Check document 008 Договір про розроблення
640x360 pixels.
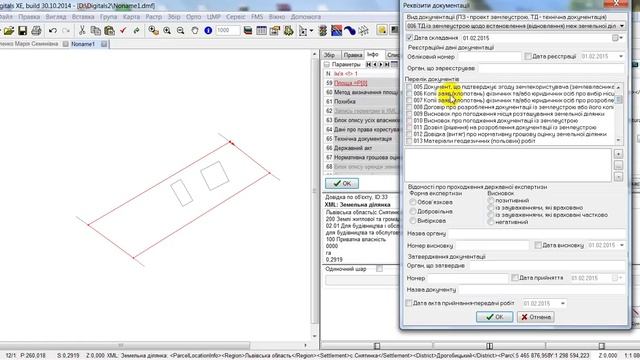(409, 107)
